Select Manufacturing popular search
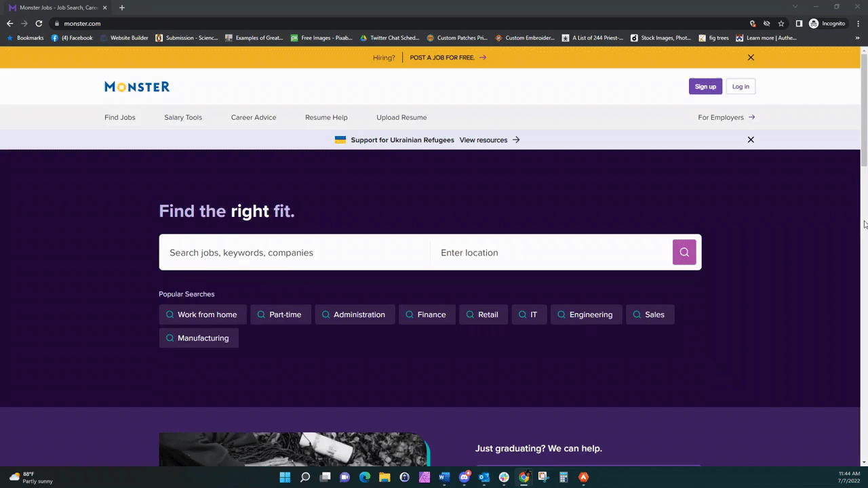 [x=199, y=338]
